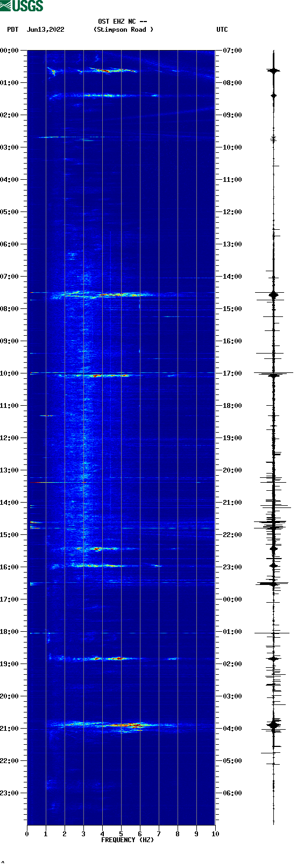297x868 pixels.
Task: Click the '3' frequency axis tick
Action: pos(83,834)
